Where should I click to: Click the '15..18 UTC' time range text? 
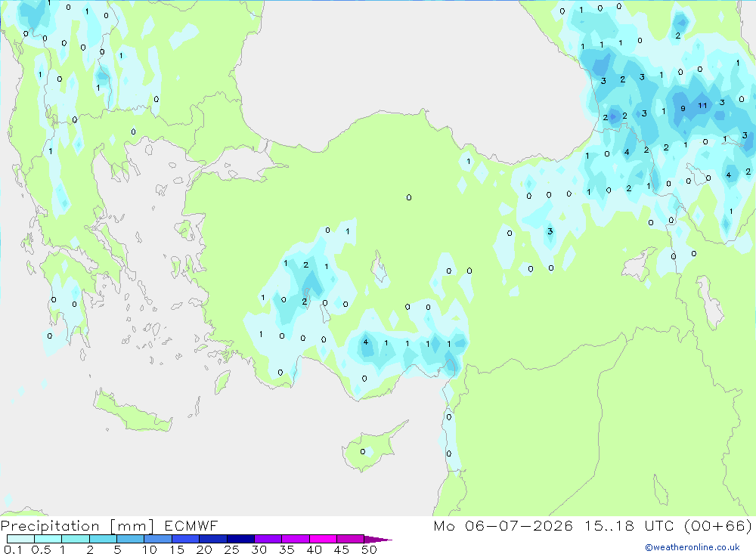(629, 525)
